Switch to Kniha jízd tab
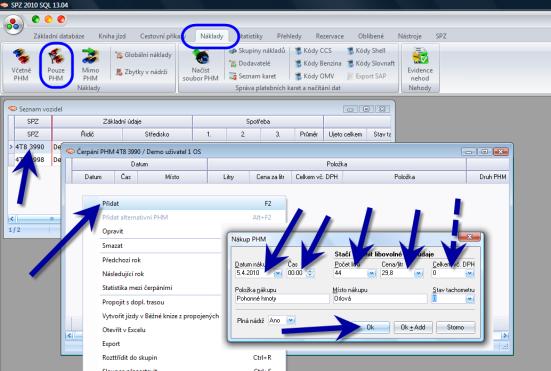The width and height of the screenshot is (551, 371). [112, 36]
